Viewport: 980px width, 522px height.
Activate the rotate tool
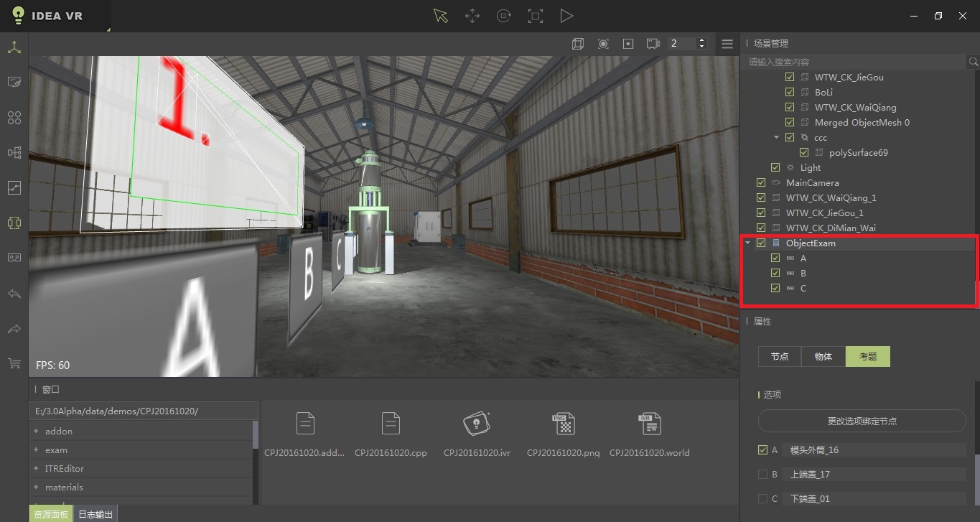coord(503,15)
